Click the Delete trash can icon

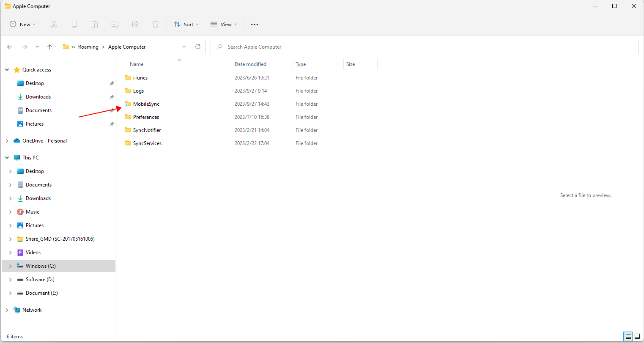[x=156, y=24]
